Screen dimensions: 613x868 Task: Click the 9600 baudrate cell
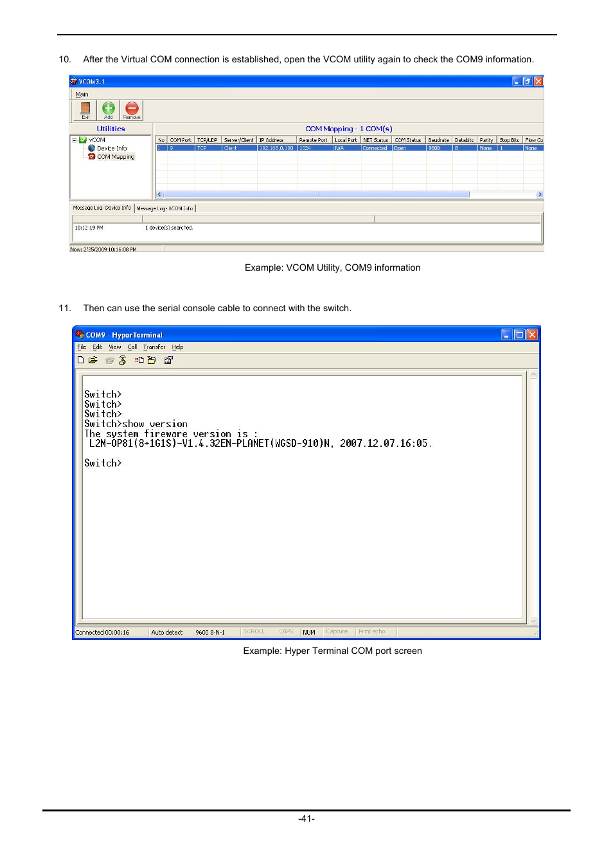coord(439,148)
